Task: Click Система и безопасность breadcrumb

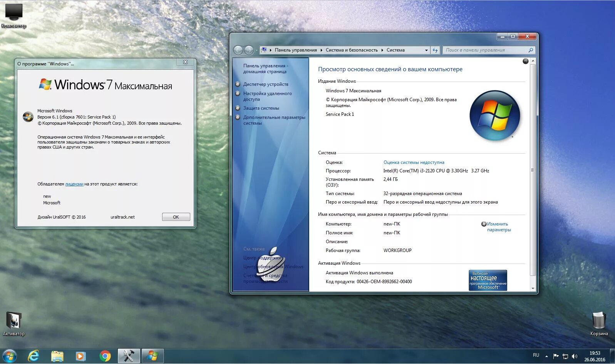Action: [352, 50]
